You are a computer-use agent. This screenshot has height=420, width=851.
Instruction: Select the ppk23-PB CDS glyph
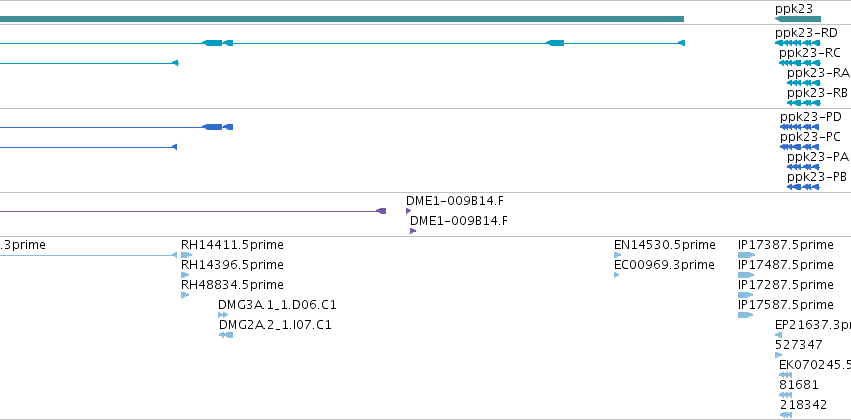click(x=803, y=187)
